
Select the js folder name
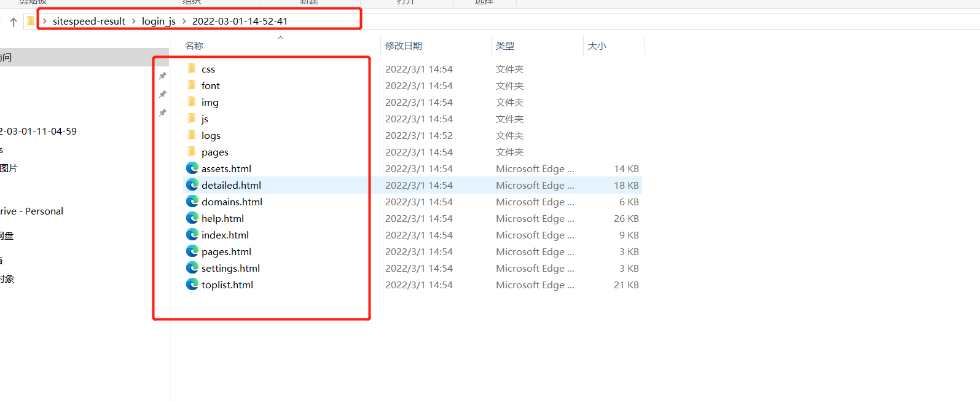205,119
